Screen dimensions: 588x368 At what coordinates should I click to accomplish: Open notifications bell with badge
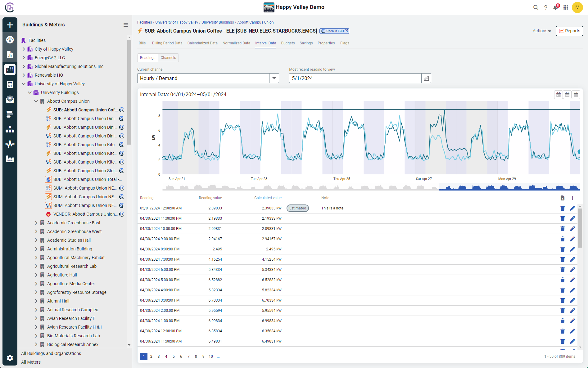pyautogui.click(x=555, y=7)
